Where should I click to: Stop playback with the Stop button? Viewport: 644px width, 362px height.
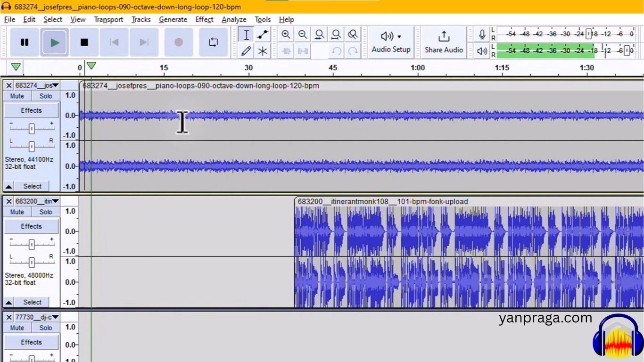point(84,42)
